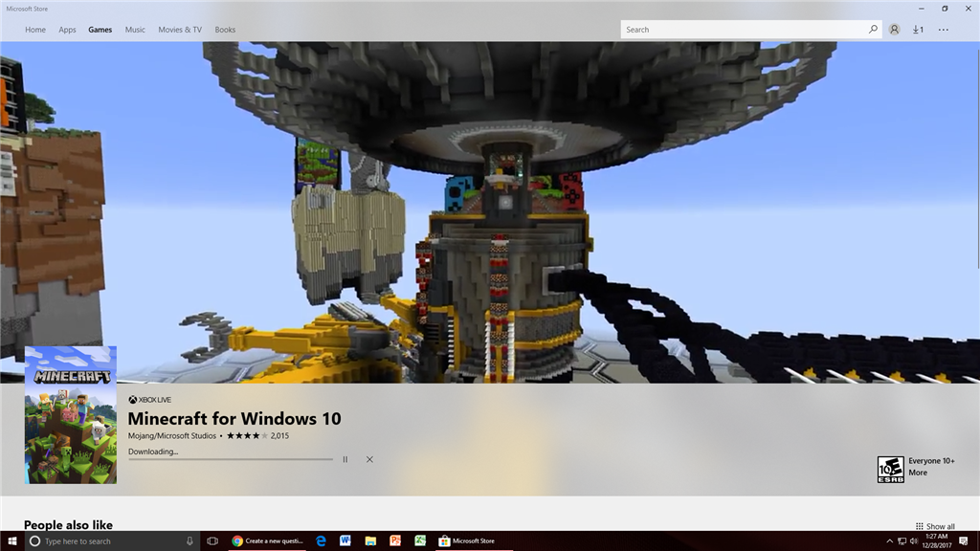Open the network status tray icon

[902, 541]
